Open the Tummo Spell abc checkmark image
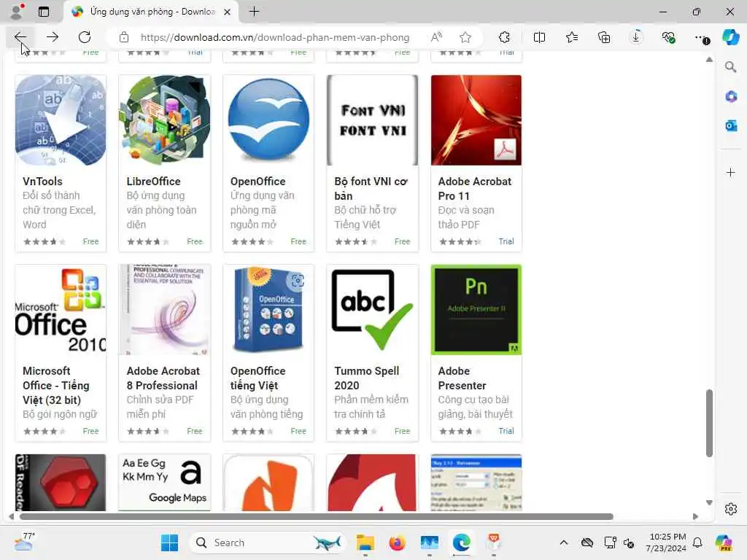747x560 pixels. pyautogui.click(x=372, y=309)
